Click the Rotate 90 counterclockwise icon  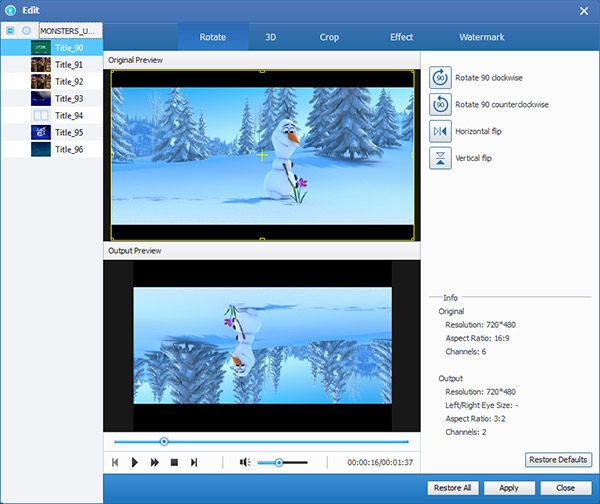440,104
